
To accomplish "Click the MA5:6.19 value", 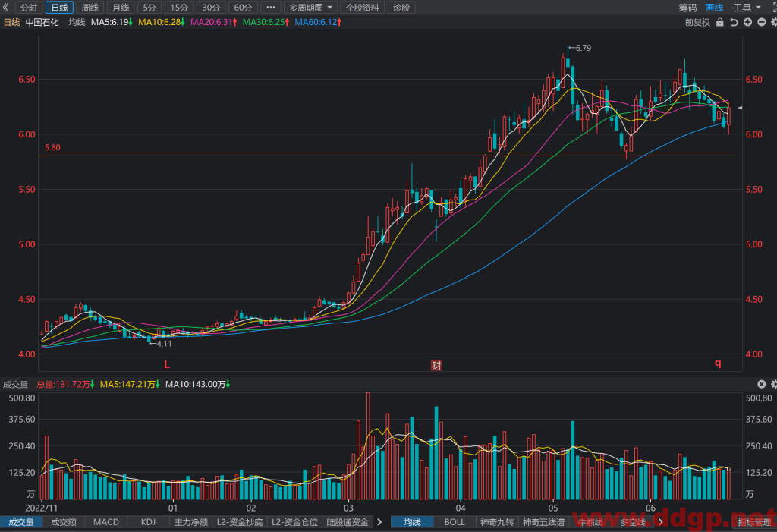I will tap(112, 22).
